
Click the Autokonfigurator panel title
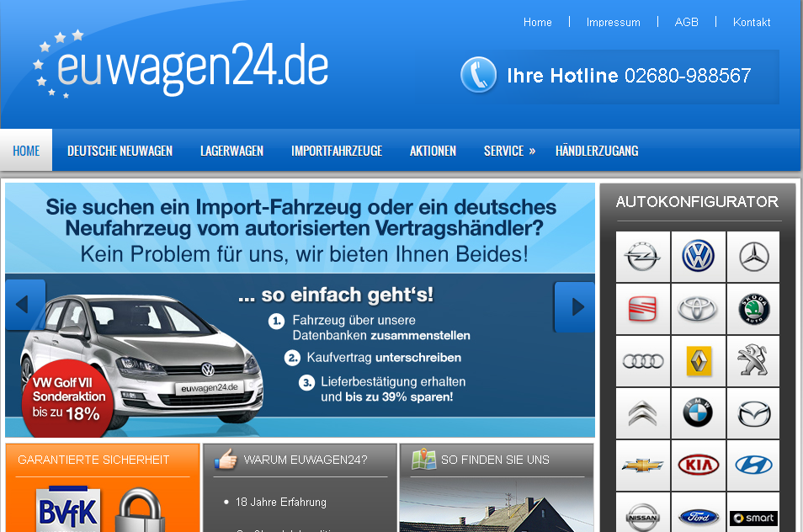point(697,202)
